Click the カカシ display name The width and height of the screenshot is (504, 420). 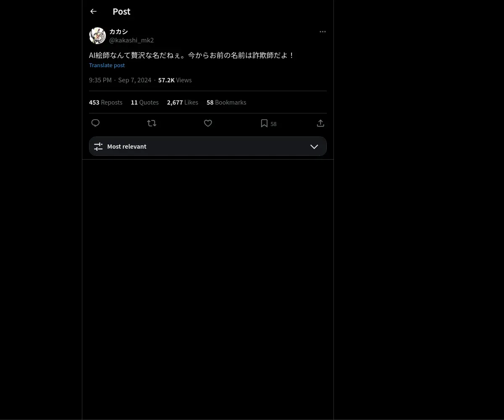(x=118, y=31)
